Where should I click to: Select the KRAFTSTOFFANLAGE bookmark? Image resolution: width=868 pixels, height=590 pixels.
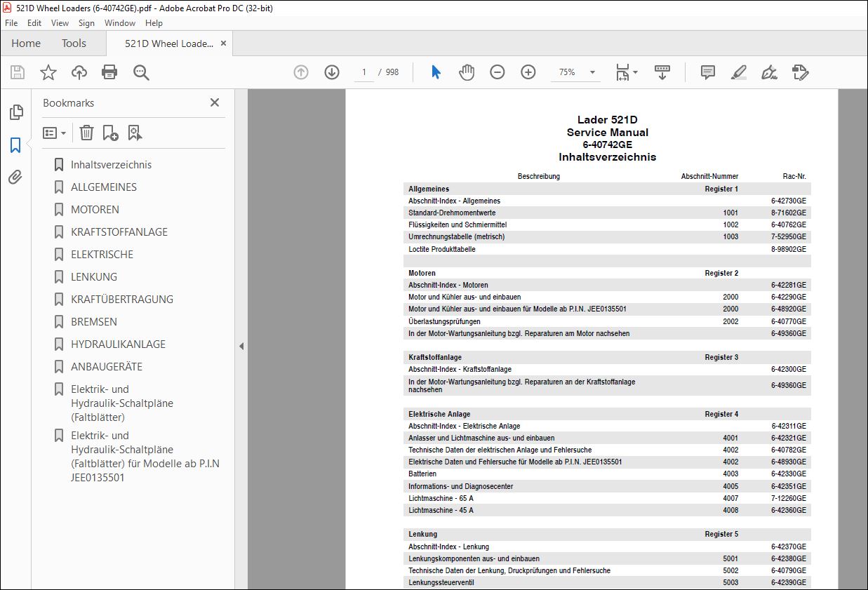coord(119,232)
